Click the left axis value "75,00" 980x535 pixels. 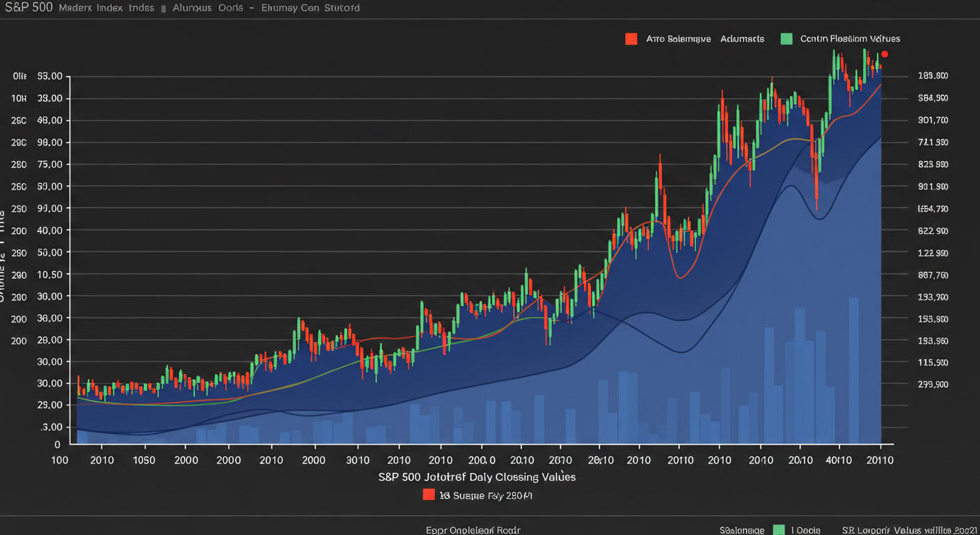49,164
